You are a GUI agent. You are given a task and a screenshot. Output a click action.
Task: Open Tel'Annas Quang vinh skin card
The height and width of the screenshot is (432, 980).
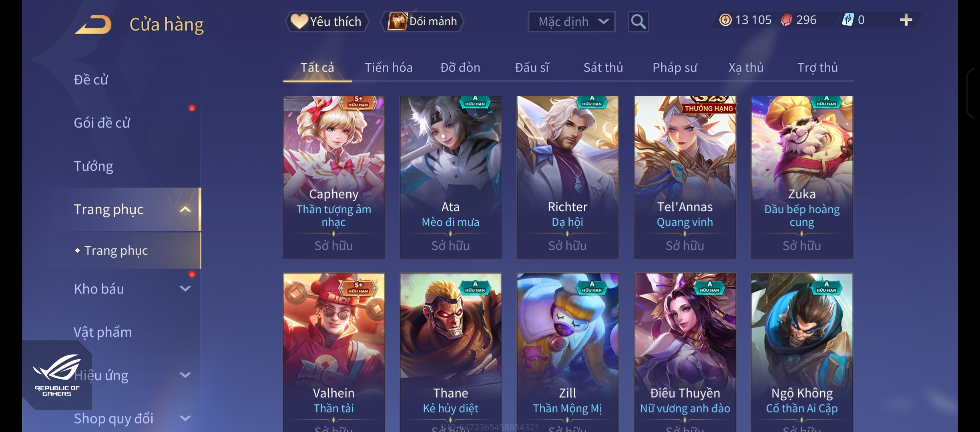click(685, 177)
